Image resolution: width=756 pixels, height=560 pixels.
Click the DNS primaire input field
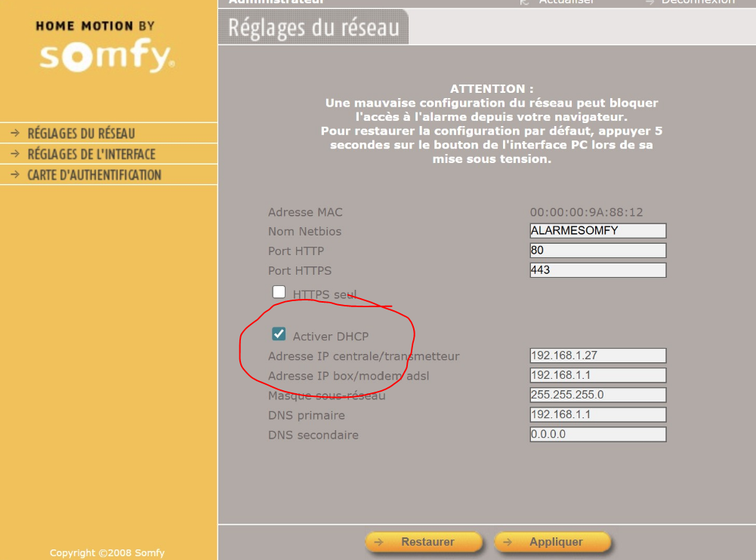[x=598, y=414]
